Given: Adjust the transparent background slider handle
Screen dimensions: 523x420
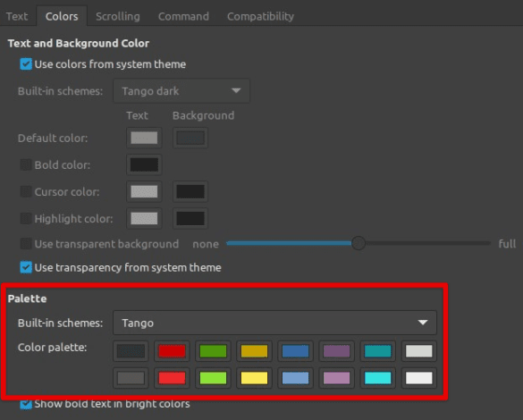Looking at the screenshot, I should point(359,243).
